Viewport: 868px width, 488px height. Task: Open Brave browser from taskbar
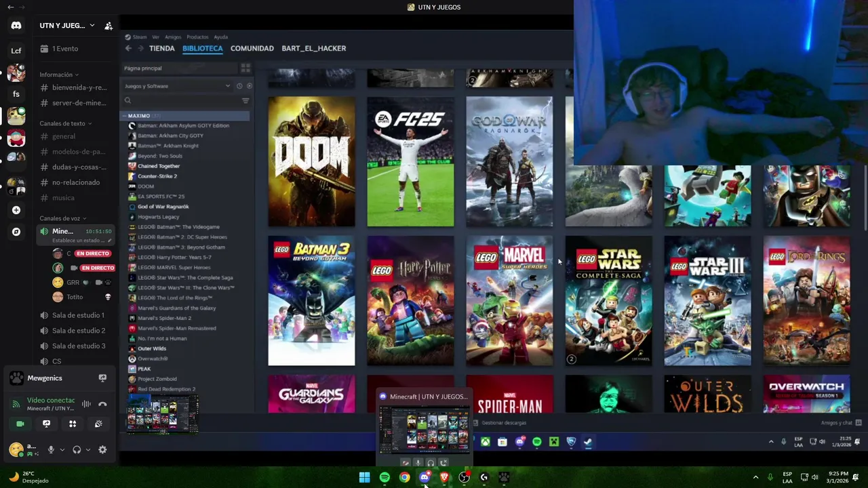444,477
